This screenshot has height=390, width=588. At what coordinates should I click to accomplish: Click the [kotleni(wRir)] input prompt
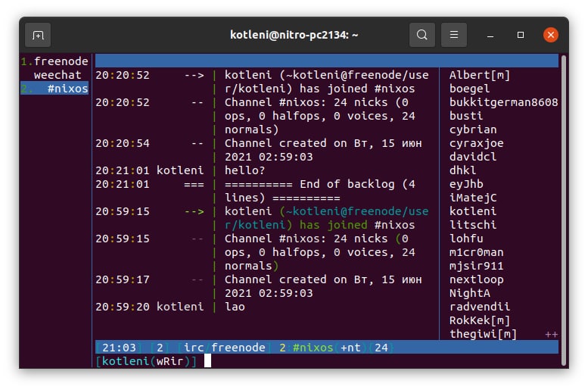pos(146,361)
